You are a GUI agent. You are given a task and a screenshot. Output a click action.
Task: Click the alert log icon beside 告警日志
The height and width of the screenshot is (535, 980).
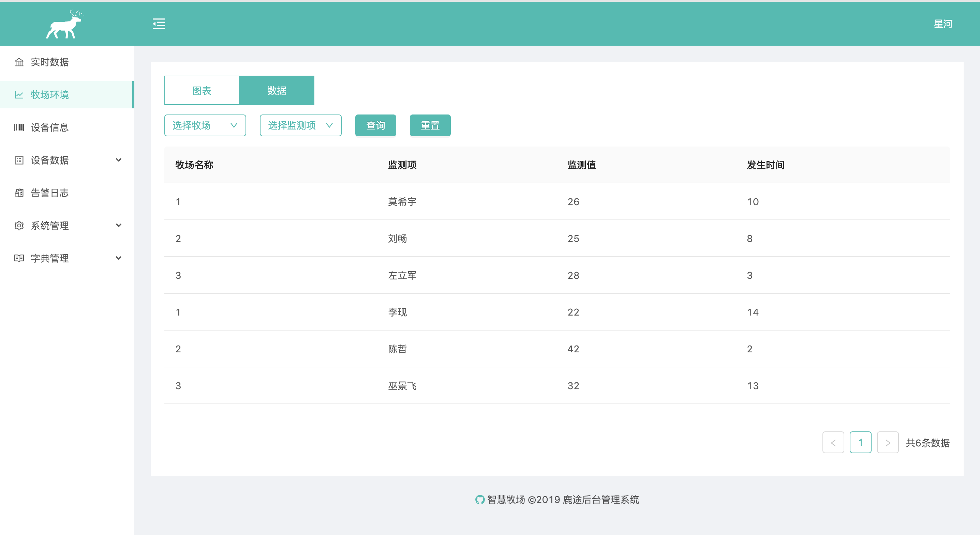point(19,193)
